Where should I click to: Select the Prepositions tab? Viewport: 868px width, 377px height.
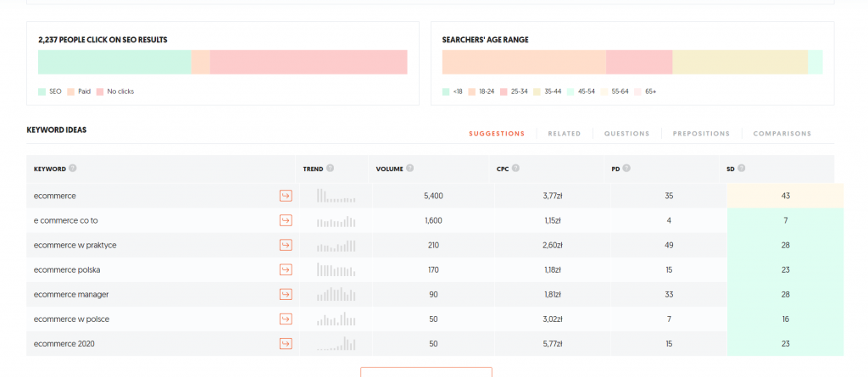(x=701, y=134)
